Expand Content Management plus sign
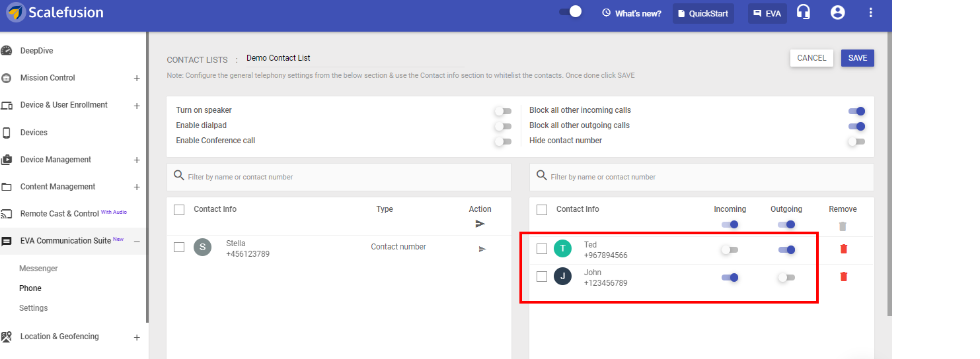The width and height of the screenshot is (980, 359). [x=137, y=187]
